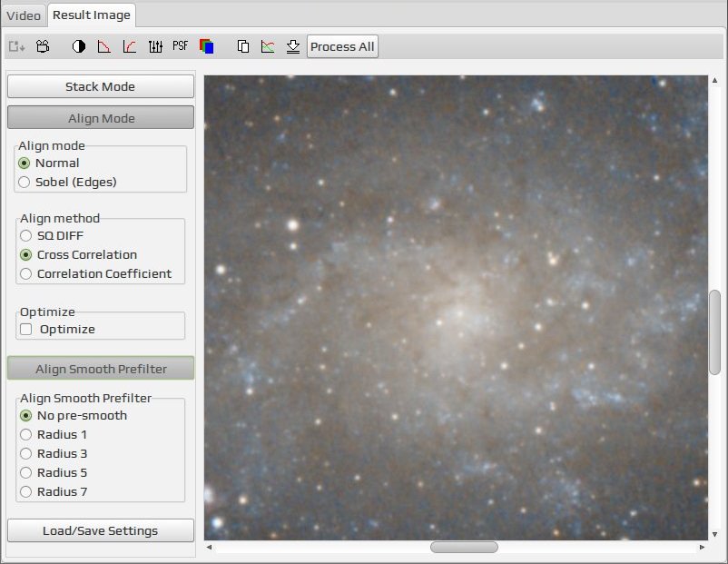Click the RGB color layers icon
The image size is (728, 564).
coord(207,46)
